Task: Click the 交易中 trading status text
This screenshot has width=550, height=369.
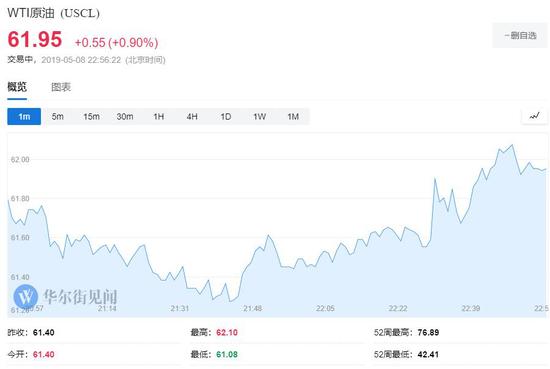Action: [20, 60]
